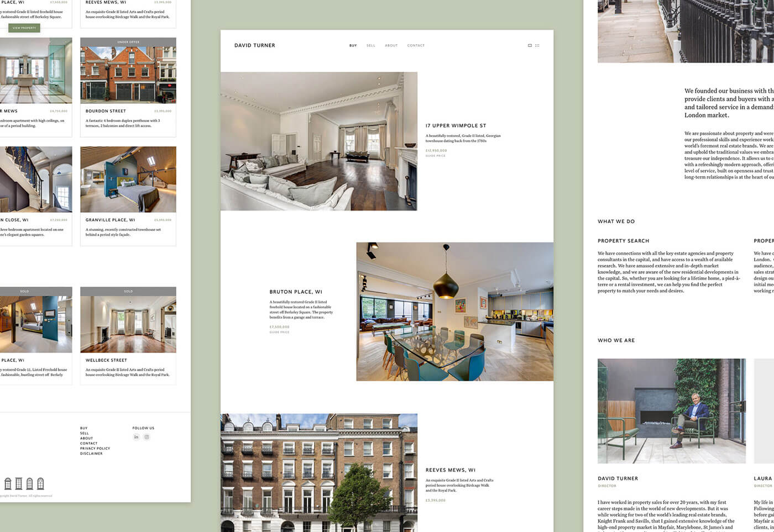Click £7,500,000 guide price of Bruton Place
The image size is (774, 532).
point(279,327)
